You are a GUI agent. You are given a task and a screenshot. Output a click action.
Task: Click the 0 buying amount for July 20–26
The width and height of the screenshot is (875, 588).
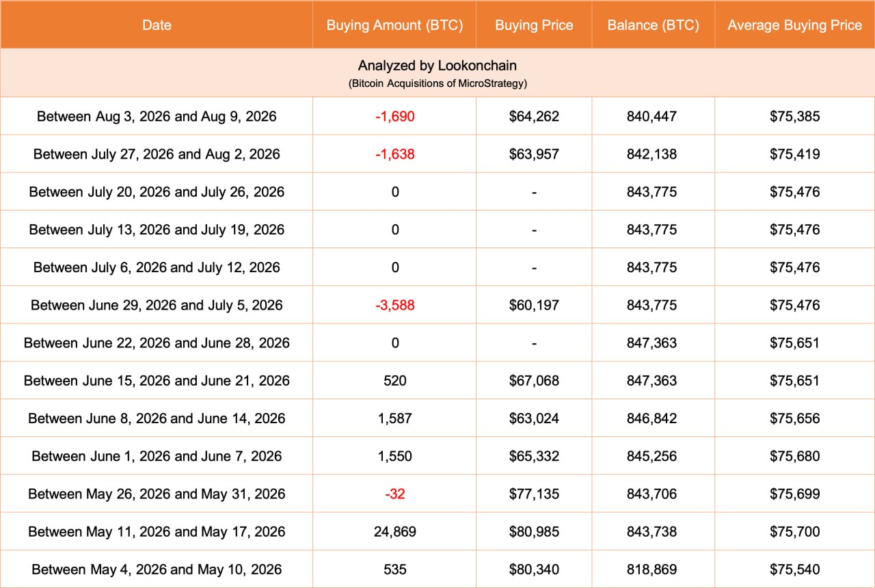(395, 191)
